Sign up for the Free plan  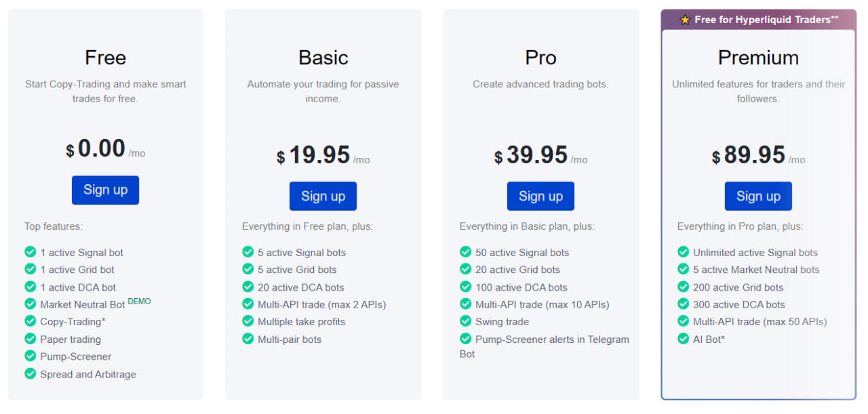point(105,190)
